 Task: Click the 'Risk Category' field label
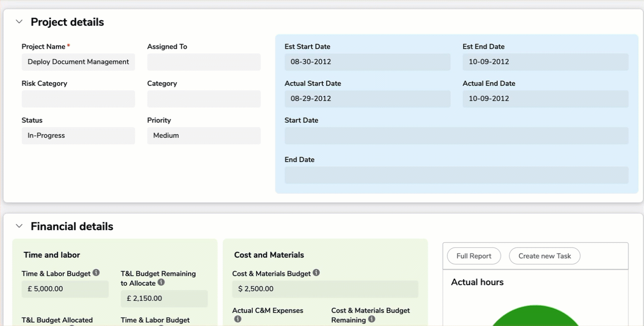pos(44,83)
